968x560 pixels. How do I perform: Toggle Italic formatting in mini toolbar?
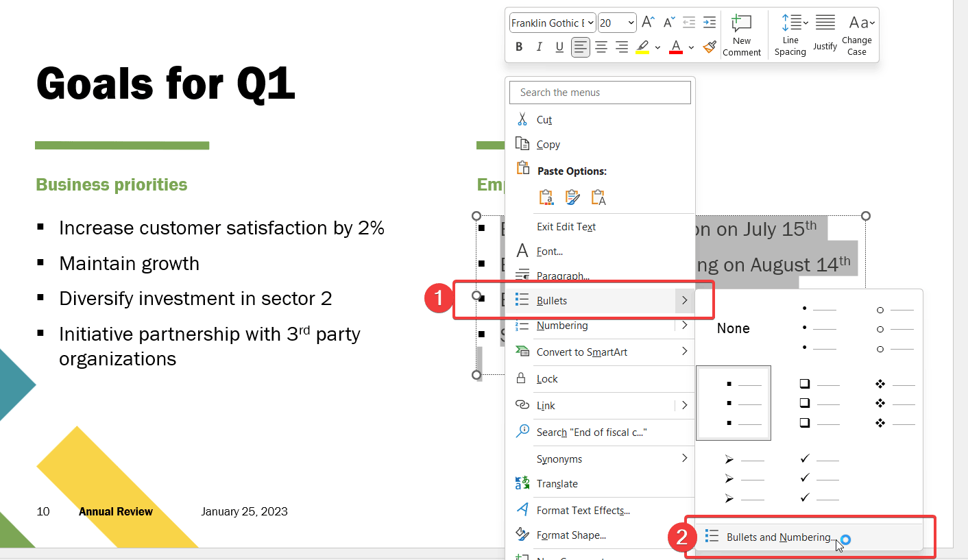point(540,47)
